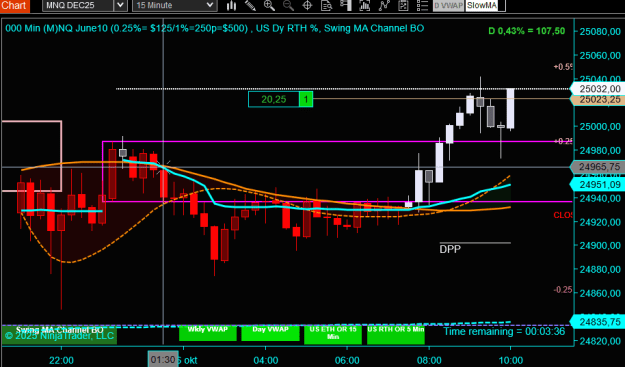Click the 22:00 time axis label
The image size is (625, 367).
[61, 360]
